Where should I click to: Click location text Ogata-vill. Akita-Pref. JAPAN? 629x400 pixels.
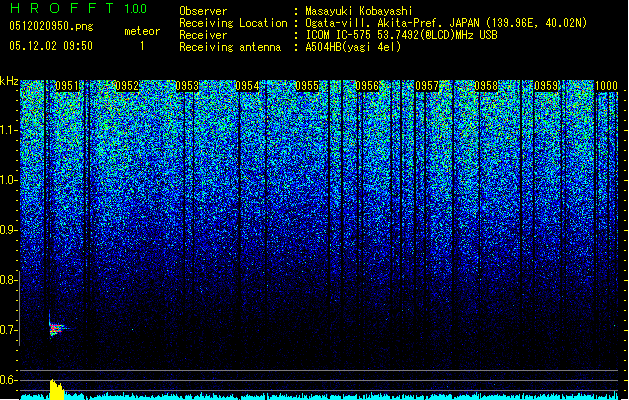[392, 23]
